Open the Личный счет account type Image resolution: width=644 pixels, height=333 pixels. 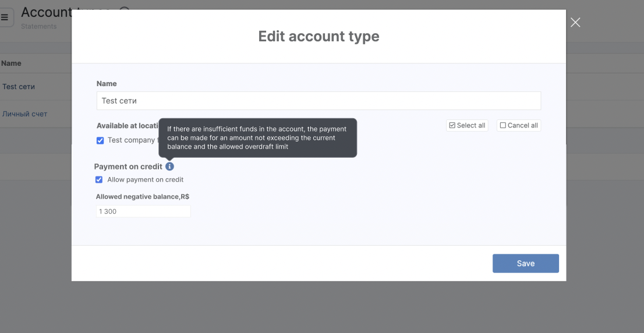coord(24,114)
